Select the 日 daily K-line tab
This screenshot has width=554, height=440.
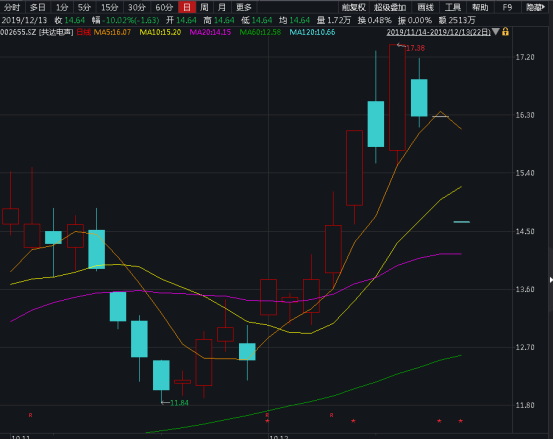(187, 7)
